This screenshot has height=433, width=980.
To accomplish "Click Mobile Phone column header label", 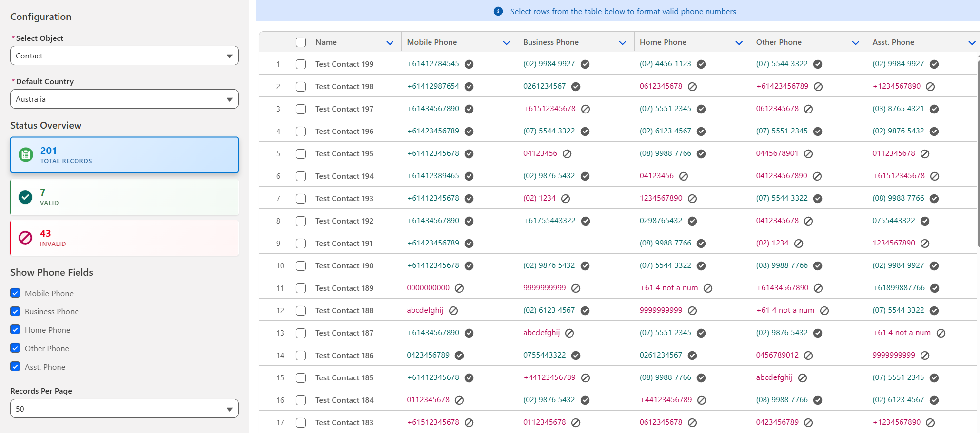I will (432, 42).
